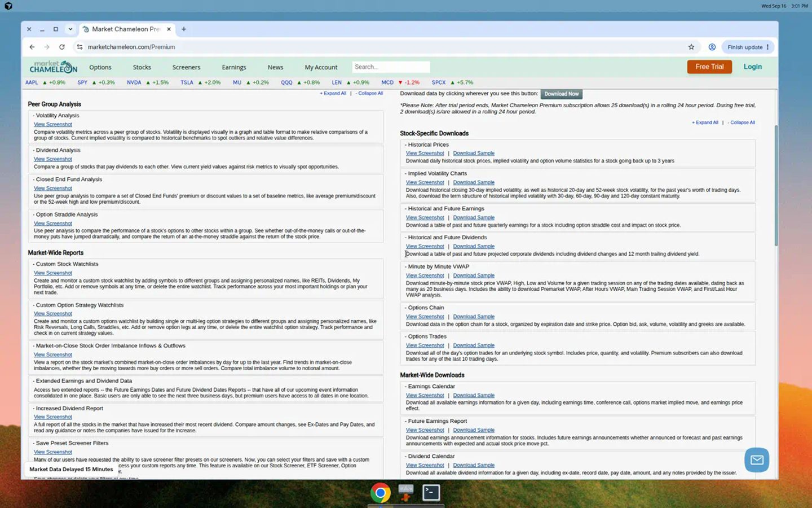Bookmark this page with the star icon
This screenshot has width=812, height=508.
[x=691, y=47]
